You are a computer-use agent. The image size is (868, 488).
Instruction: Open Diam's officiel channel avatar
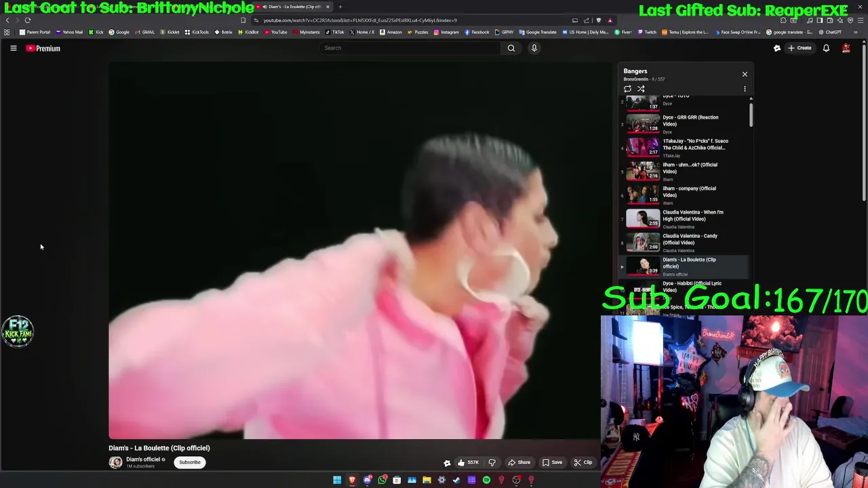coord(116,462)
